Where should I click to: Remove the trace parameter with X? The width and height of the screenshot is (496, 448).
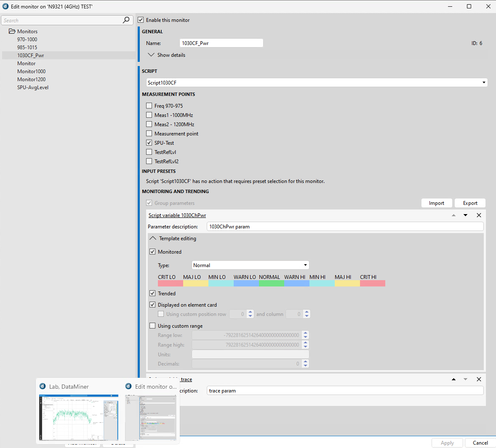pyautogui.click(x=479, y=379)
